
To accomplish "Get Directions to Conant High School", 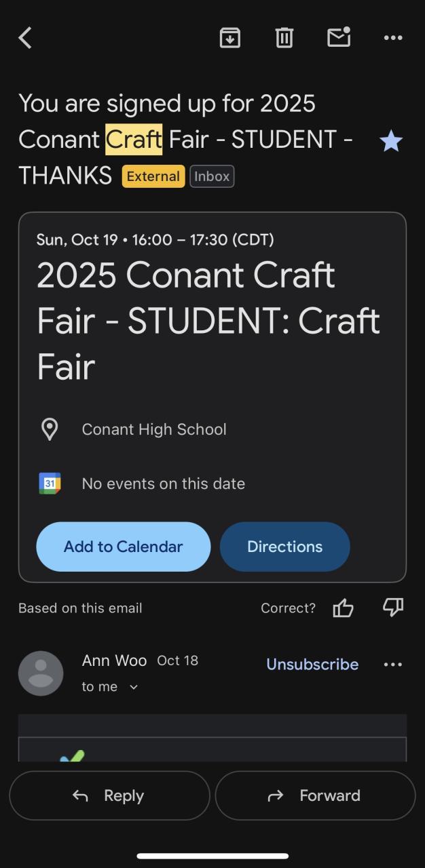I will [284, 547].
